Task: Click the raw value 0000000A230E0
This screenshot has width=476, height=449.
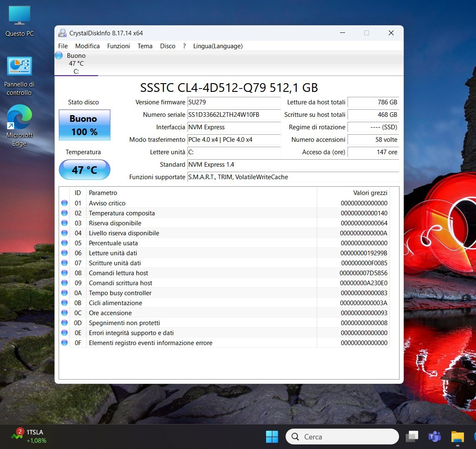Action: click(x=364, y=283)
